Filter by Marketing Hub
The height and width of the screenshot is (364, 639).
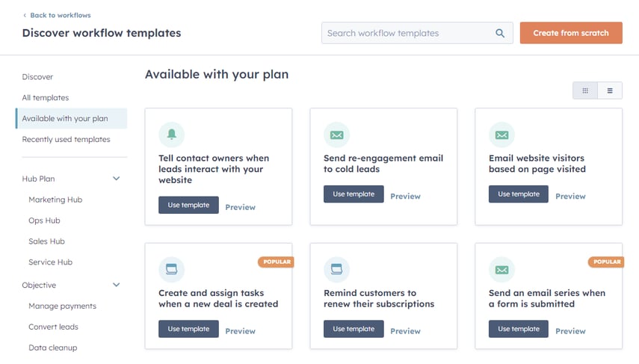click(55, 200)
